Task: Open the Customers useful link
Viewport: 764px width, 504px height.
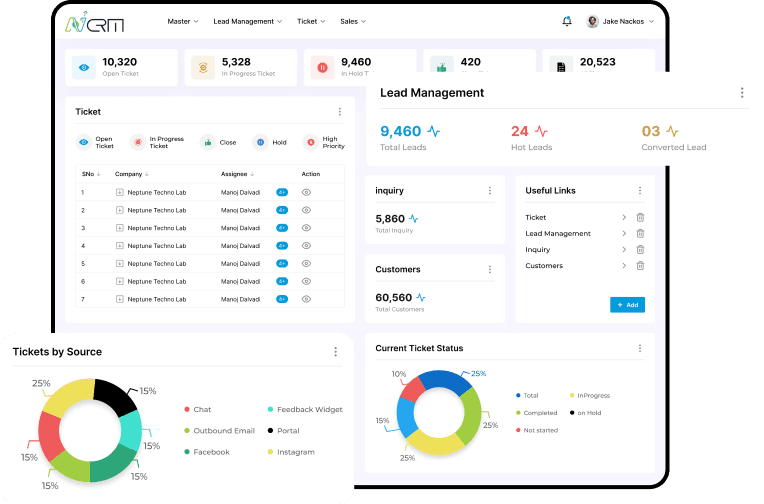Action: [x=544, y=266]
